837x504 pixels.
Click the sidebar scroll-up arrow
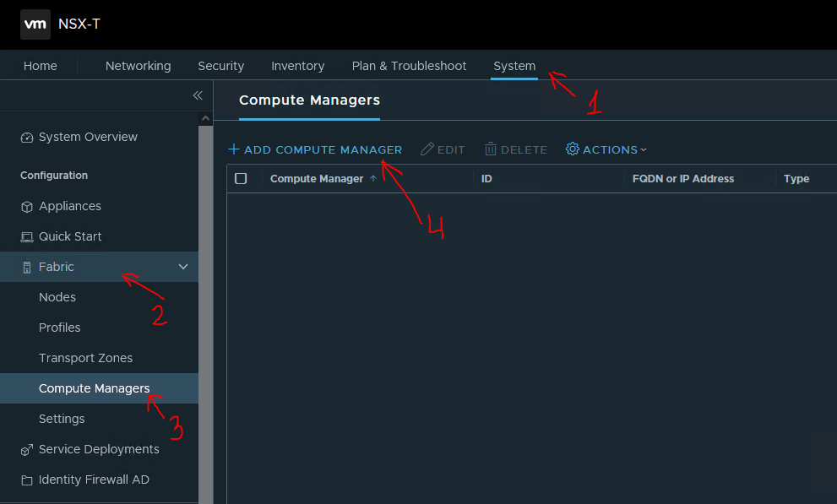205,118
